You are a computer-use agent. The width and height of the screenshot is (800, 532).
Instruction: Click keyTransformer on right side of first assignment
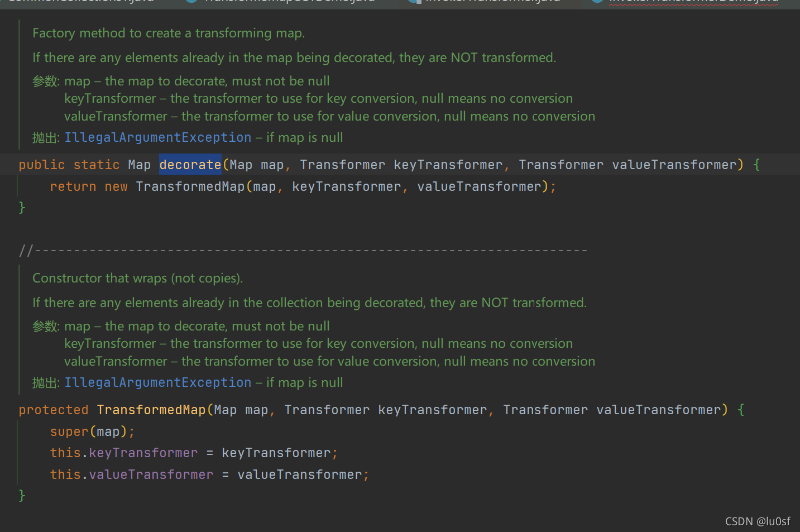[276, 453]
